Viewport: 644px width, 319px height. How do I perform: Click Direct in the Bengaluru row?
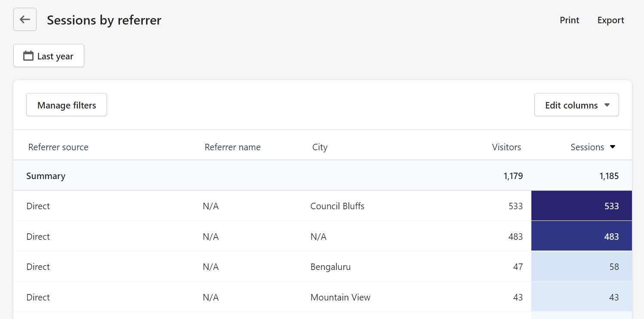(x=38, y=267)
